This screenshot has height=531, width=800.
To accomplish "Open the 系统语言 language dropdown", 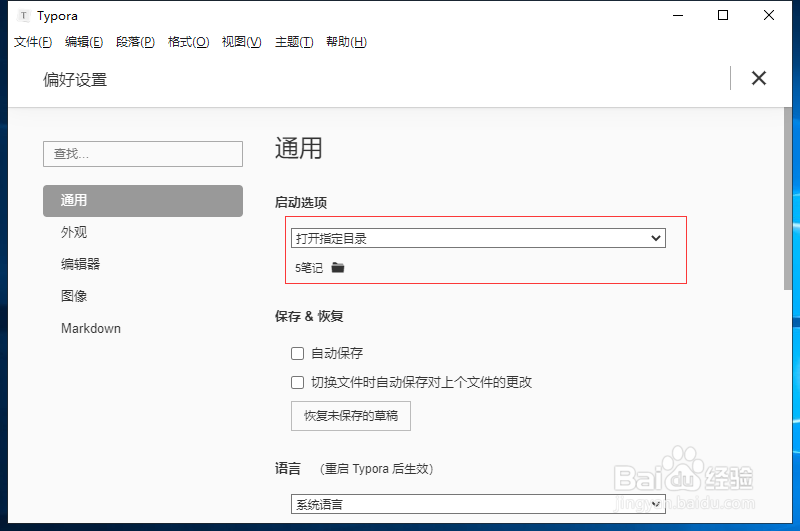I will click(x=478, y=504).
